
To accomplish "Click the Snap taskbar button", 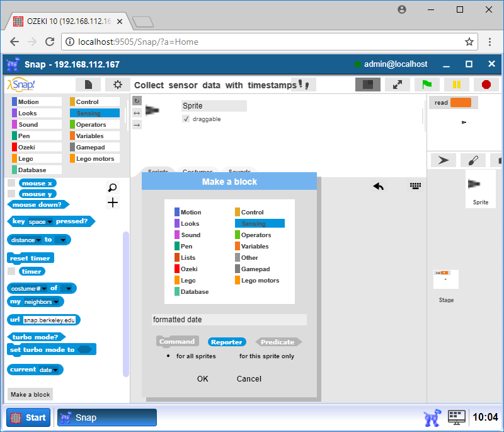I will coord(107,417).
